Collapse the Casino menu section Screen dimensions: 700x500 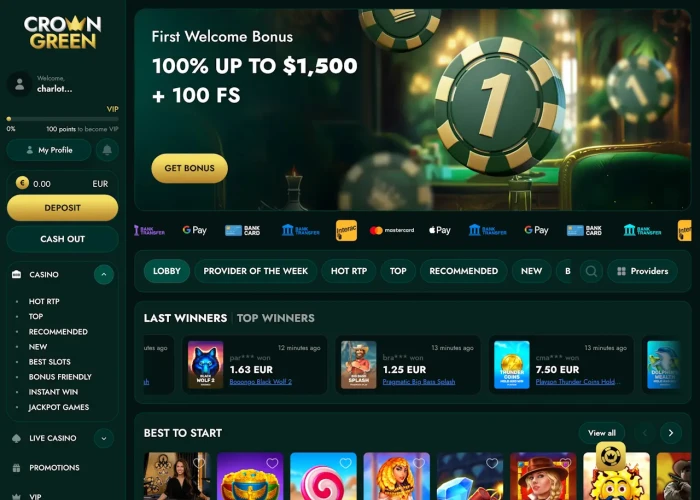[104, 275]
